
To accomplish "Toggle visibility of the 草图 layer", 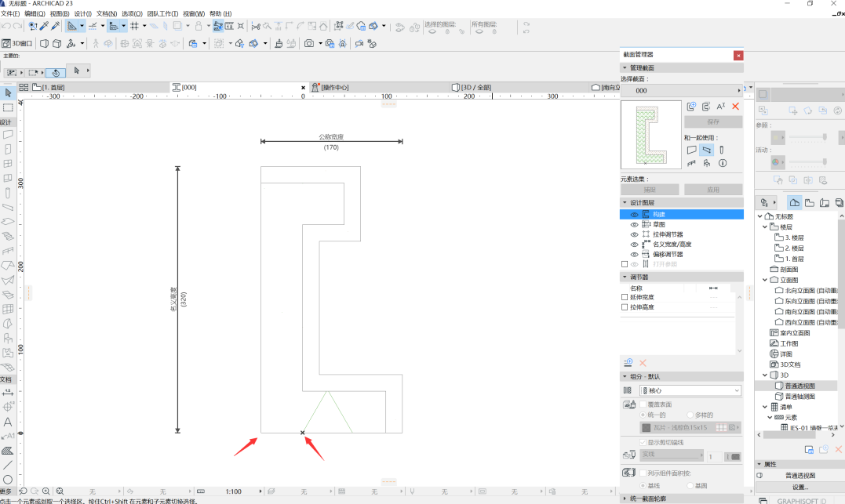I will (634, 224).
